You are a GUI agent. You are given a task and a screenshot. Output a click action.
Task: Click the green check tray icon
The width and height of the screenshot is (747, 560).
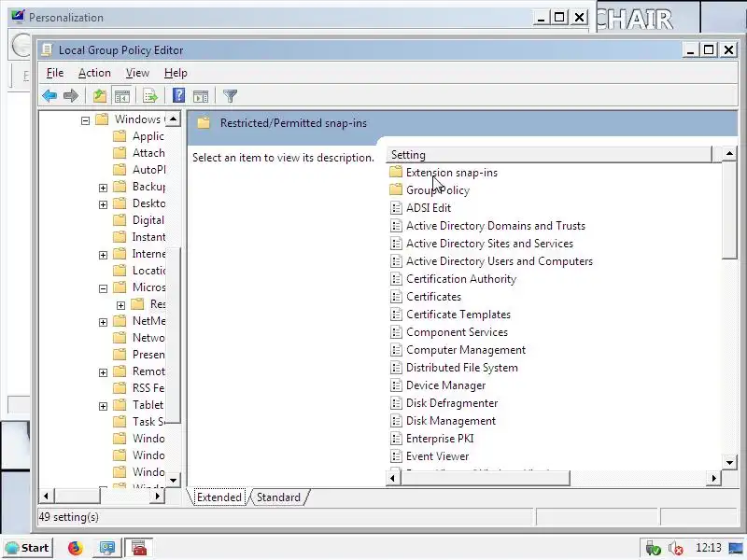coord(653,548)
